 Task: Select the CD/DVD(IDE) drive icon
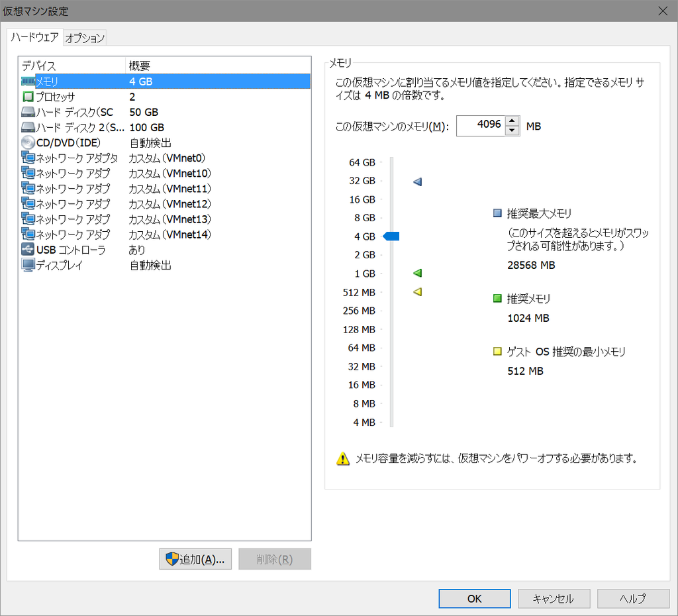click(28, 142)
